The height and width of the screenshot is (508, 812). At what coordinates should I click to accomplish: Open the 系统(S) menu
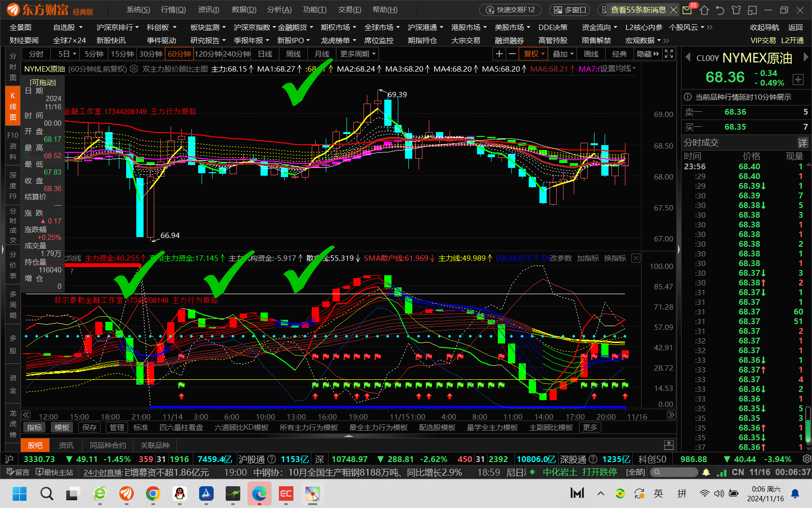click(x=138, y=10)
